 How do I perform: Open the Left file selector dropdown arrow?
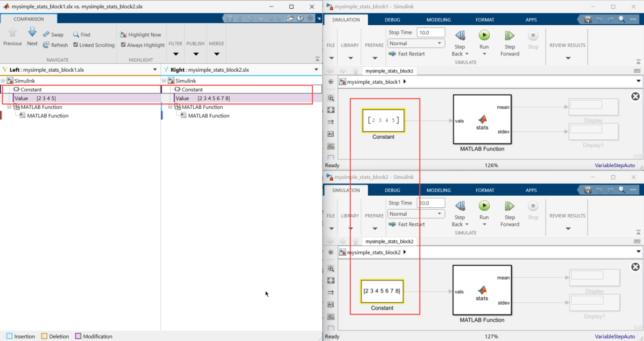pyautogui.click(x=155, y=70)
